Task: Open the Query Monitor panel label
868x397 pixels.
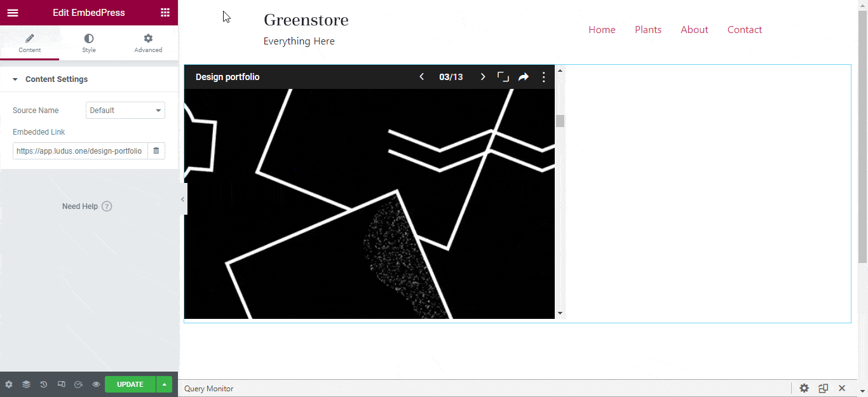Action: tap(209, 389)
